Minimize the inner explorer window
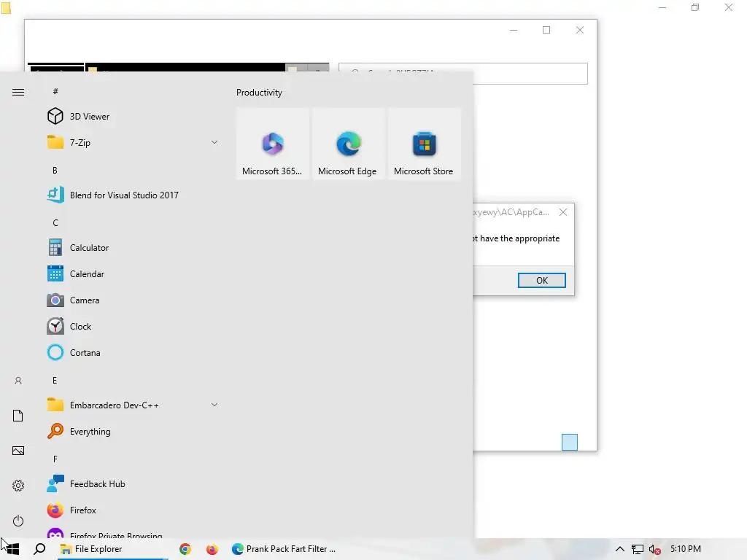Image resolution: width=747 pixels, height=560 pixels. tap(514, 30)
